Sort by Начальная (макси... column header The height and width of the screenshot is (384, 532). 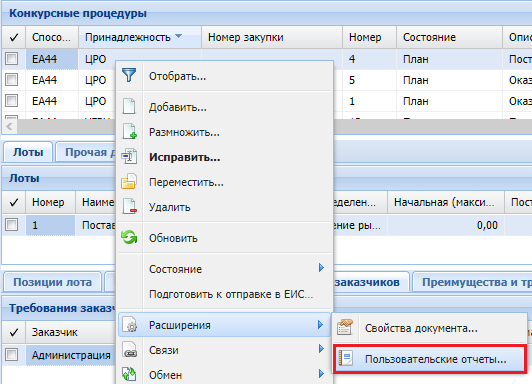445,202
